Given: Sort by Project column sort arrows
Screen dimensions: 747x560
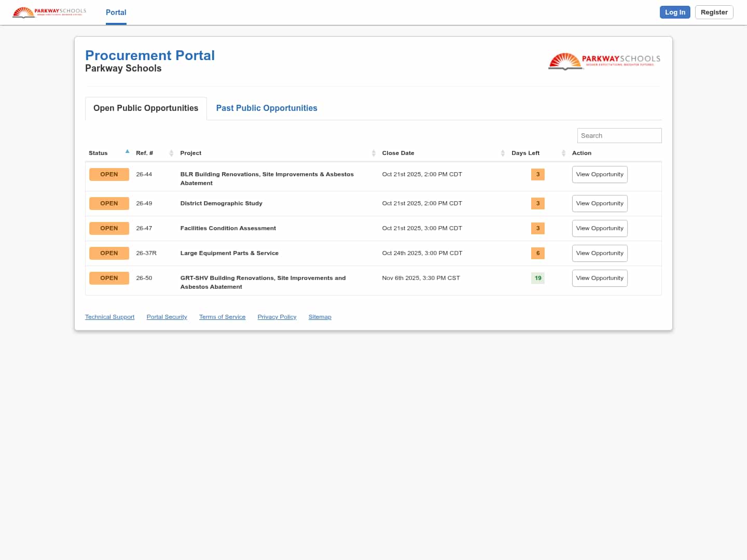Looking at the screenshot, I should [x=374, y=153].
